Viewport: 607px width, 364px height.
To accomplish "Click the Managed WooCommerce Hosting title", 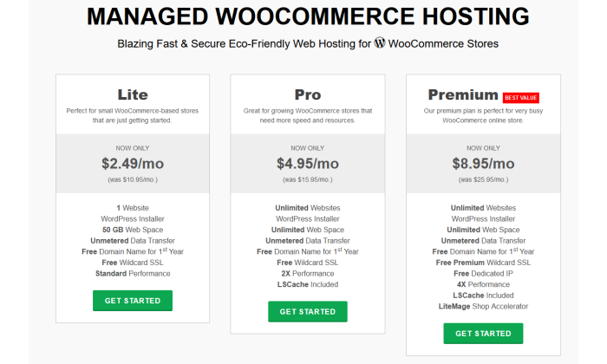I will pos(308,16).
